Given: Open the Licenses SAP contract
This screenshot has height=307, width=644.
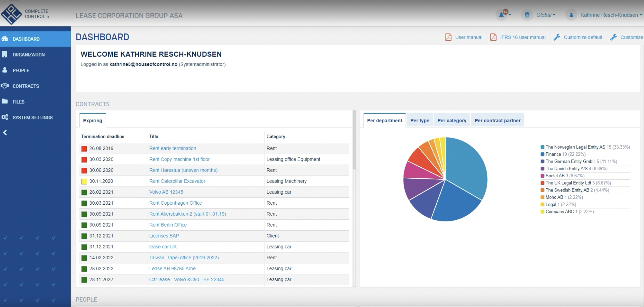Looking at the screenshot, I should point(164,236).
